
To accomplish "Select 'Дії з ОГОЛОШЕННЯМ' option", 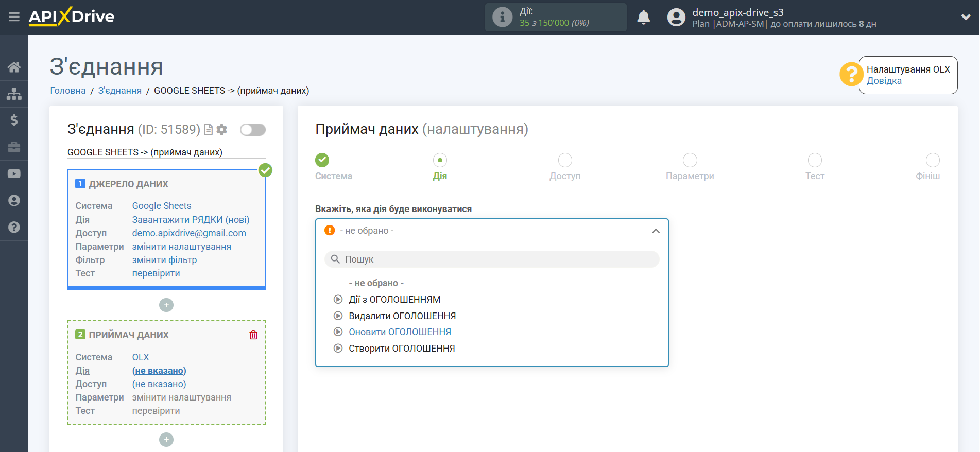I will point(394,300).
